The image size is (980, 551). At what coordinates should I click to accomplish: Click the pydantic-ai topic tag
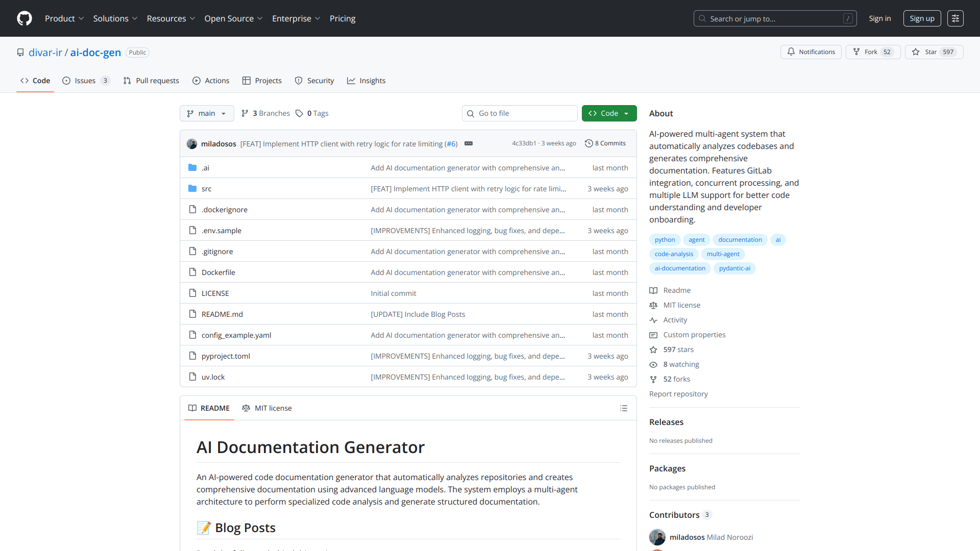tap(734, 268)
